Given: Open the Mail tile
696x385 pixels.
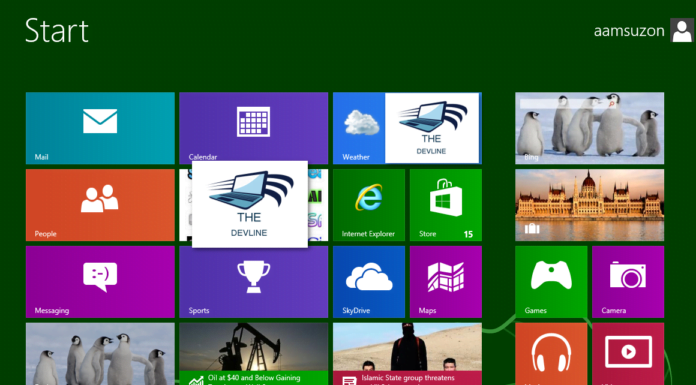Looking at the screenshot, I should pyautogui.click(x=100, y=128).
